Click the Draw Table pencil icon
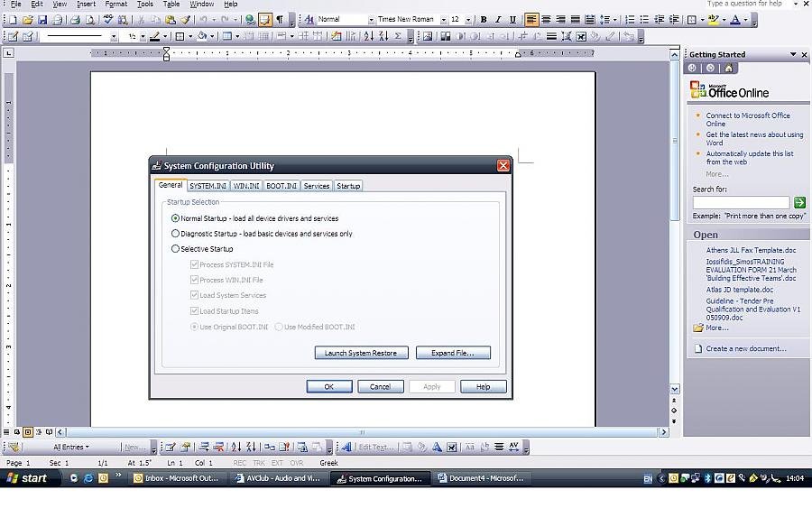This screenshot has width=812, height=508. point(13,36)
